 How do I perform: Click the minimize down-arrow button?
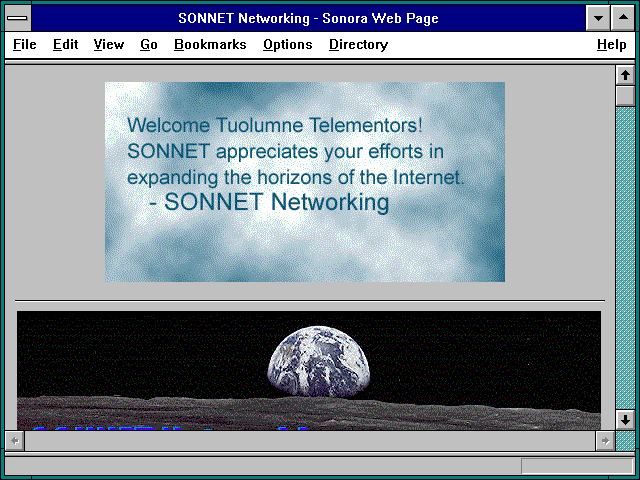tap(598, 18)
